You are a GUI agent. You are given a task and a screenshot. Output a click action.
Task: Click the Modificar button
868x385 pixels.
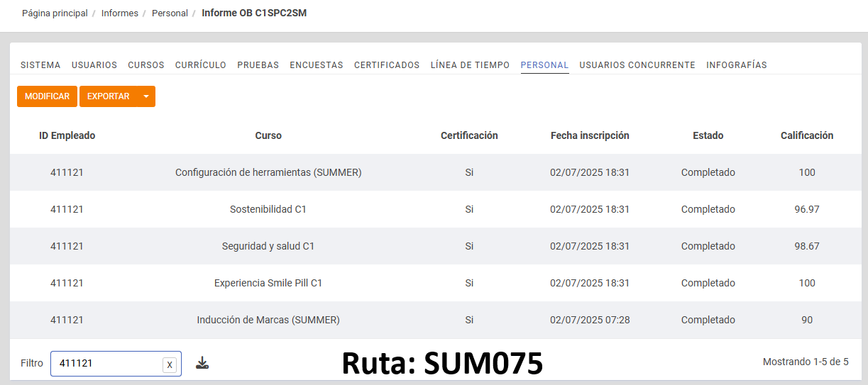[x=47, y=96]
